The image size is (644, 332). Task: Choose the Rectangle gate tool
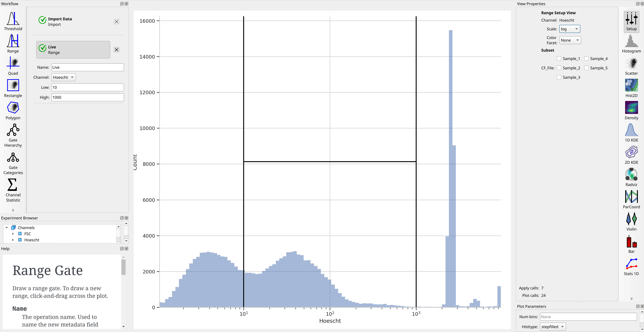tap(13, 88)
